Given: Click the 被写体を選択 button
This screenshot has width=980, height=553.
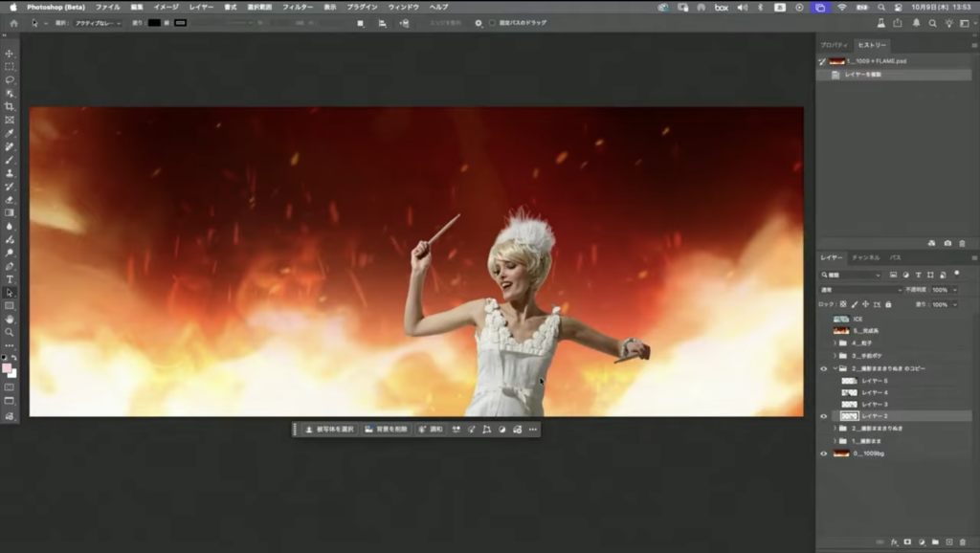Looking at the screenshot, I should click(x=329, y=430).
